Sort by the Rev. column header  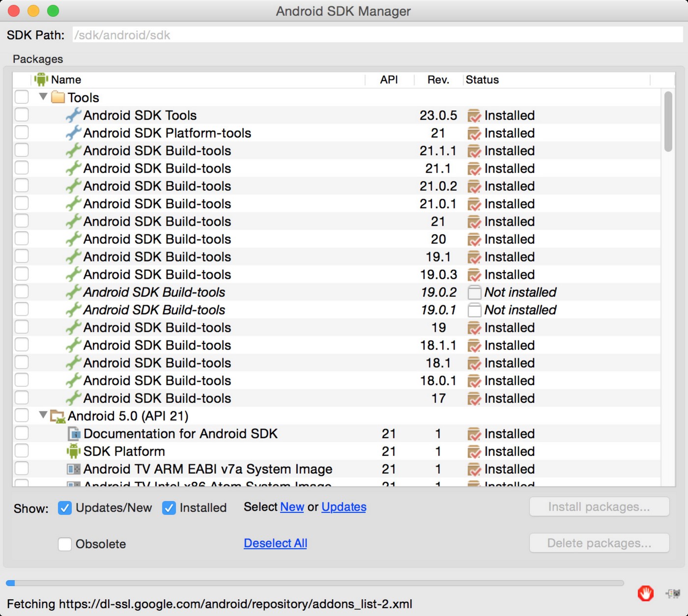[x=438, y=80]
